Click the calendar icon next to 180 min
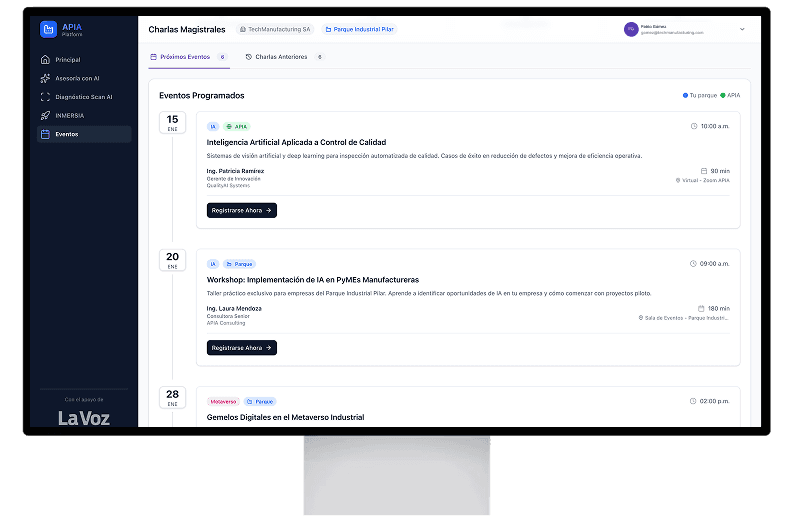 tap(703, 308)
